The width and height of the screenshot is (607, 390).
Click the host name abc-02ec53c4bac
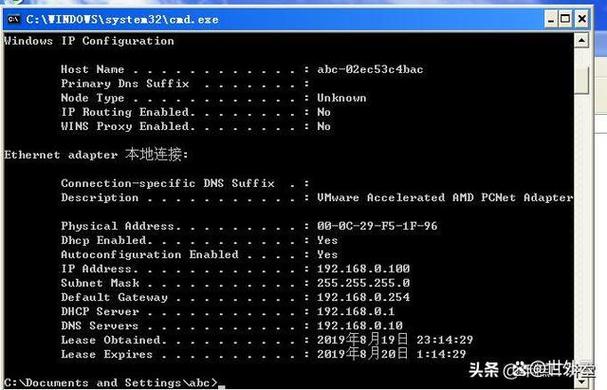pyautogui.click(x=370, y=69)
